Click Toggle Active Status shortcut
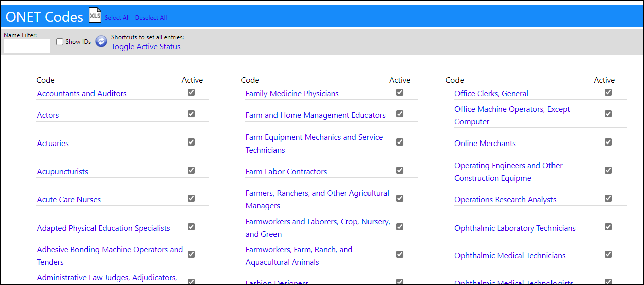This screenshot has width=644, height=285. 146,47
